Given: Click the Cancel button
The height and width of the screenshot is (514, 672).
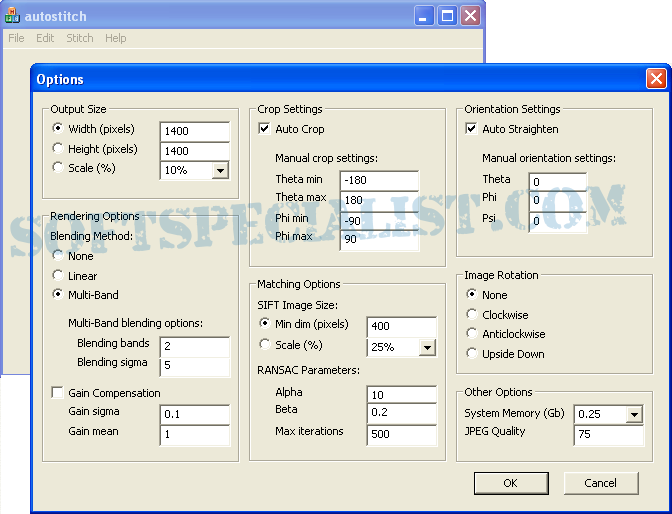Looking at the screenshot, I should coord(600,483).
